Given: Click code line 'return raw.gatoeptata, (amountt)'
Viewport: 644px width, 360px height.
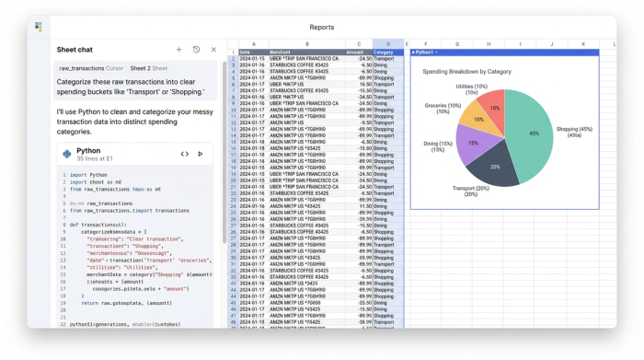Looking at the screenshot, I should pyautogui.click(x=127, y=303).
